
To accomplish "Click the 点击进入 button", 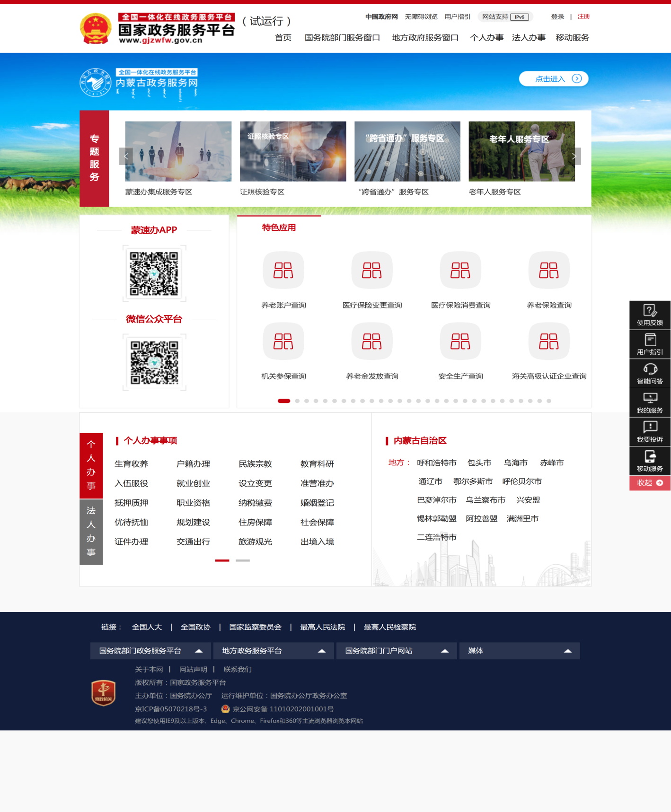I will pyautogui.click(x=554, y=79).
